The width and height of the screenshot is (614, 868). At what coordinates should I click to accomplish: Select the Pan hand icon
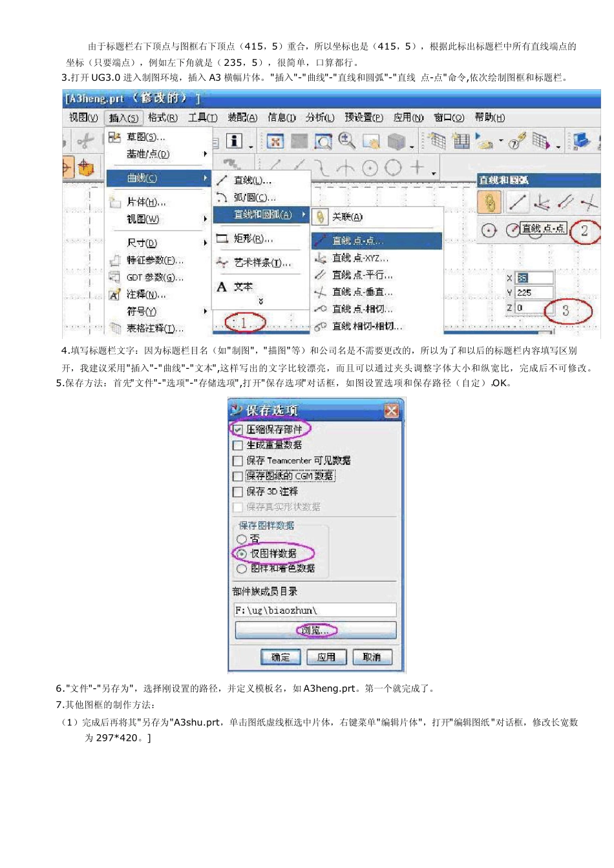[371, 141]
